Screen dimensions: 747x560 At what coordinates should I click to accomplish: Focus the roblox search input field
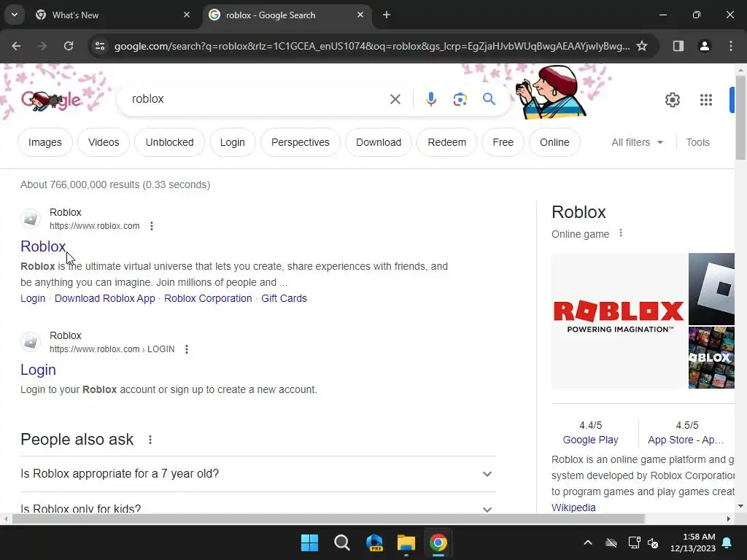(258, 99)
